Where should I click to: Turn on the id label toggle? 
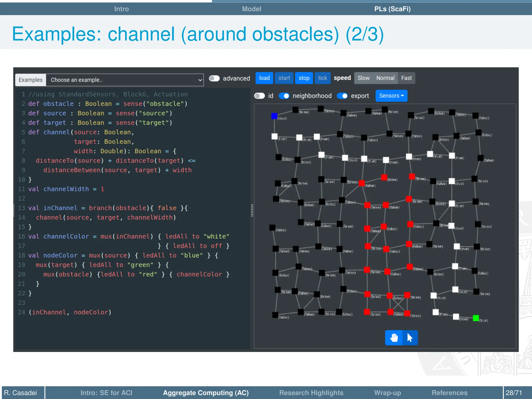coord(259,96)
